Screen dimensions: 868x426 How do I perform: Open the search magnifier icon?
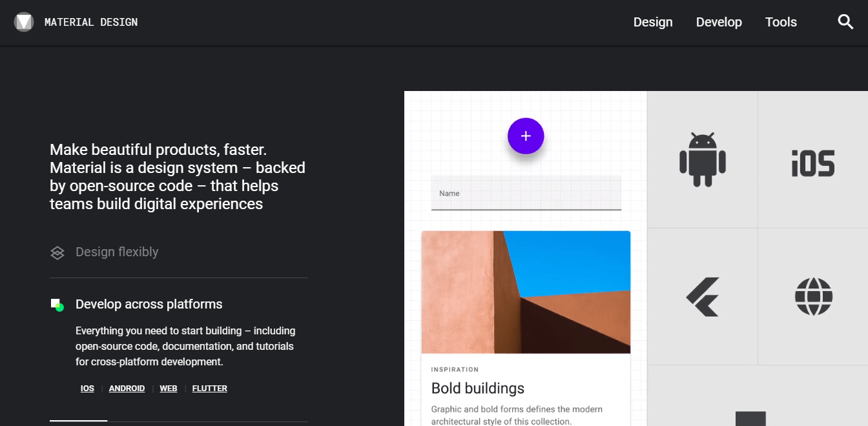(x=845, y=22)
